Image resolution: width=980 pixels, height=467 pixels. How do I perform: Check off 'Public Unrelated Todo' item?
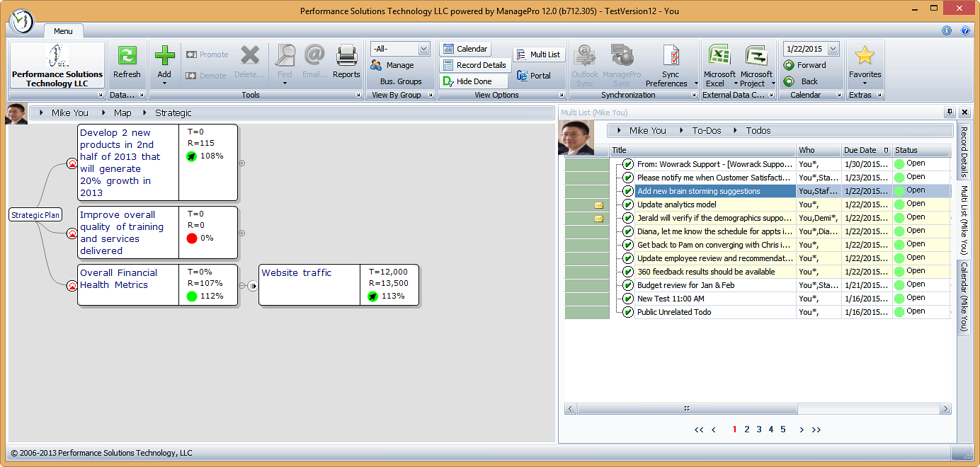[628, 312]
